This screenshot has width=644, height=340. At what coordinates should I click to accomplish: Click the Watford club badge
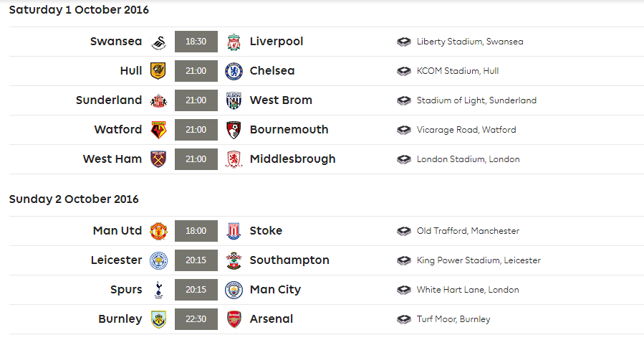pos(158,130)
